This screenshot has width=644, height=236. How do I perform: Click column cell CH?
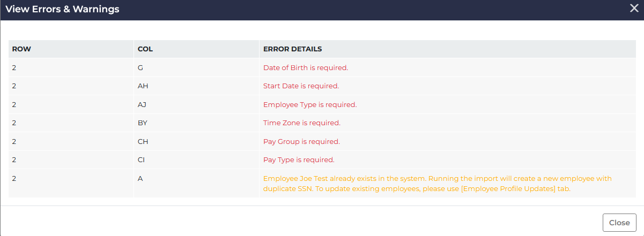coord(143,142)
